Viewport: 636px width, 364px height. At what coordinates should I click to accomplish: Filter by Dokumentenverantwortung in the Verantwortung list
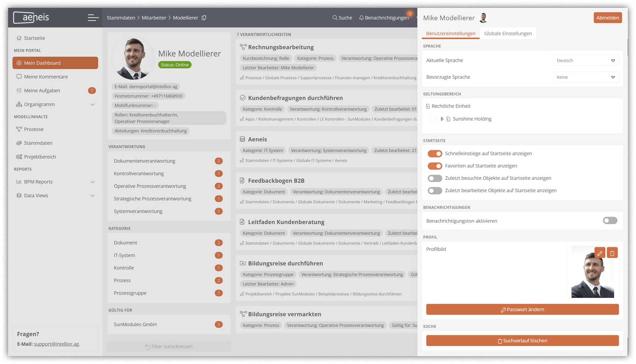click(144, 161)
